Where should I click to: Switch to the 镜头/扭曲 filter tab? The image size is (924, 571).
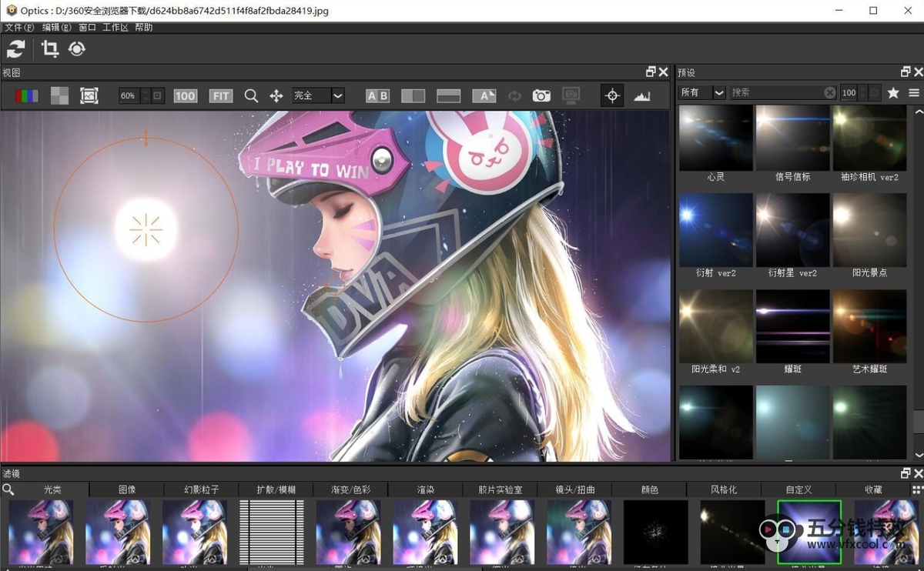point(575,489)
